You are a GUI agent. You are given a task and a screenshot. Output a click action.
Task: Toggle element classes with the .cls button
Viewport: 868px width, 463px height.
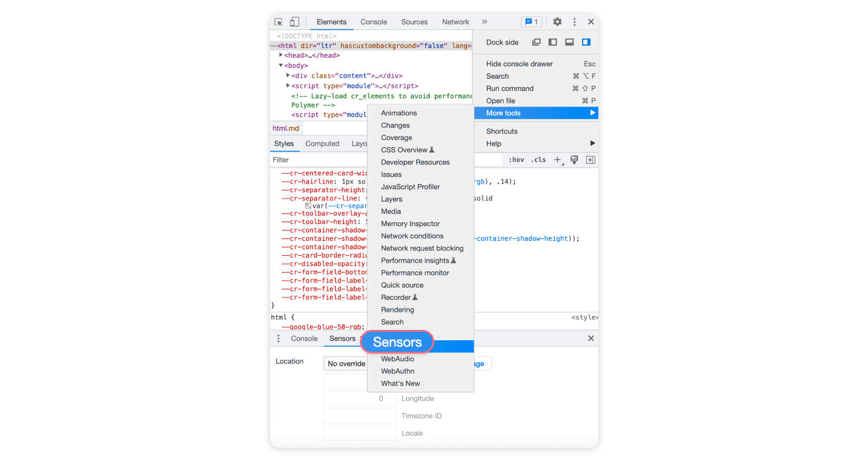538,159
